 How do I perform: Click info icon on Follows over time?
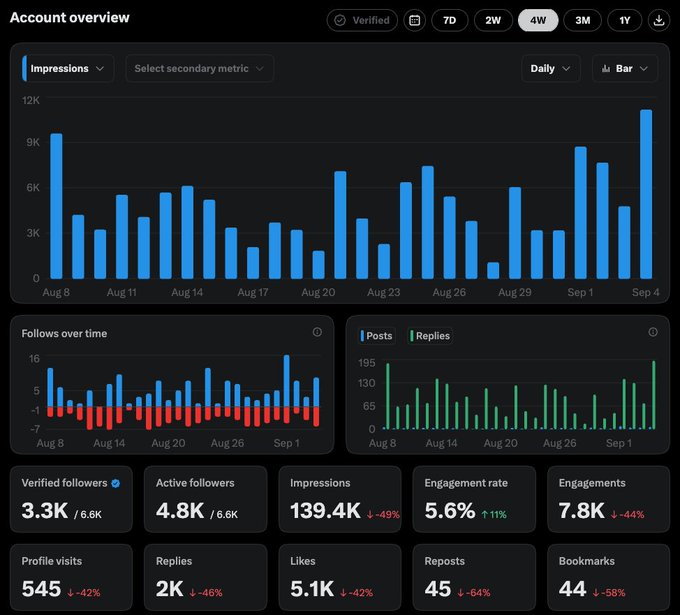click(x=317, y=332)
